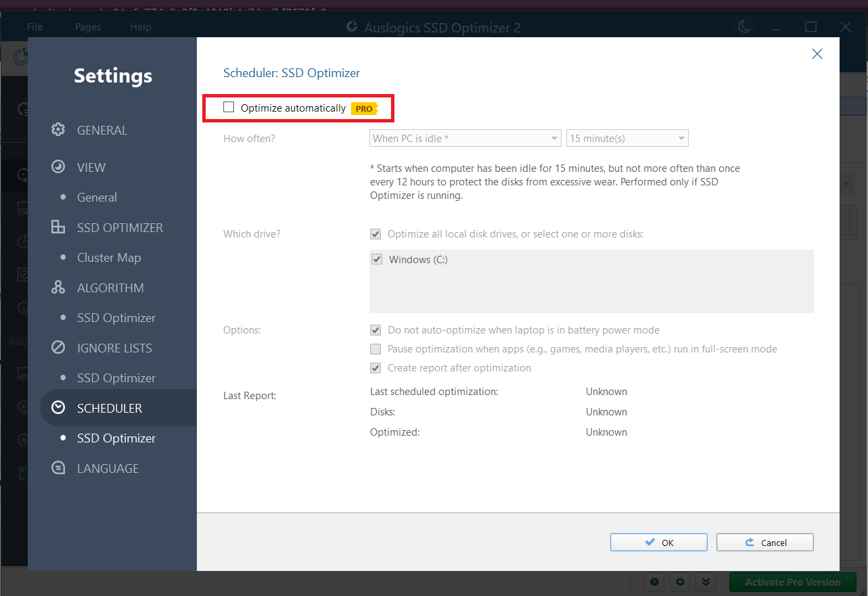
Task: Open LANGUAGE settings via its icon
Action: point(58,467)
